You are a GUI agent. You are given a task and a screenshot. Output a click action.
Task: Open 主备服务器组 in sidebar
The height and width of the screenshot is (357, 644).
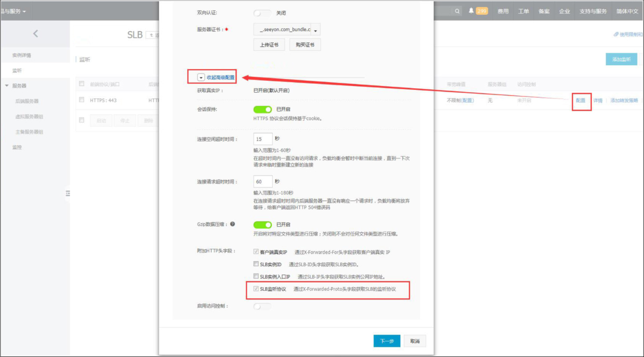click(29, 132)
